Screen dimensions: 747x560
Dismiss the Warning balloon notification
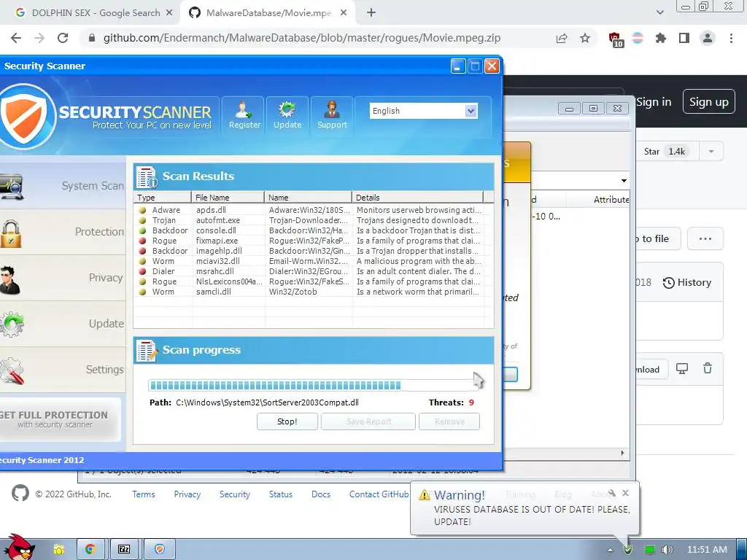[625, 493]
